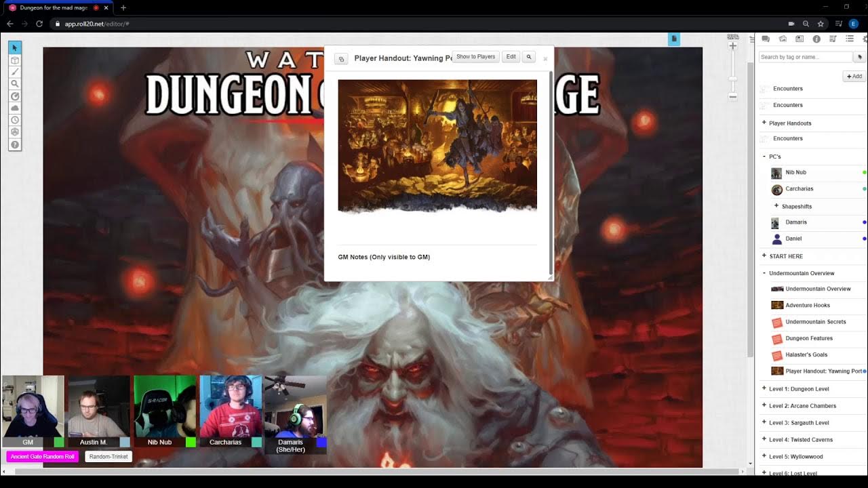The height and width of the screenshot is (488, 868).
Task: Click the handout pop-out icon
Action: pos(341,59)
